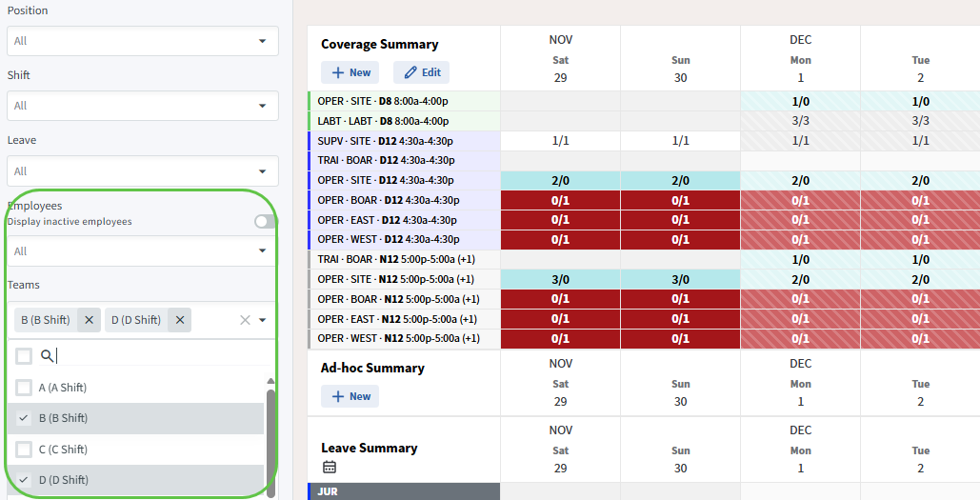Expand the Employees dropdown
This screenshot has width=980, height=500.
pyautogui.click(x=262, y=251)
